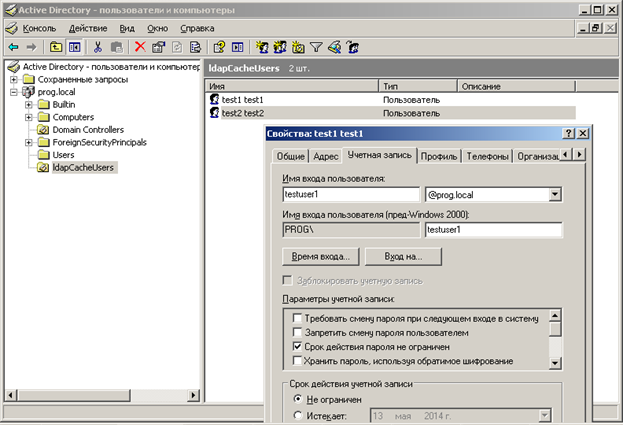Click the Add to group icon
This screenshot has height=425, width=625.
tap(352, 47)
